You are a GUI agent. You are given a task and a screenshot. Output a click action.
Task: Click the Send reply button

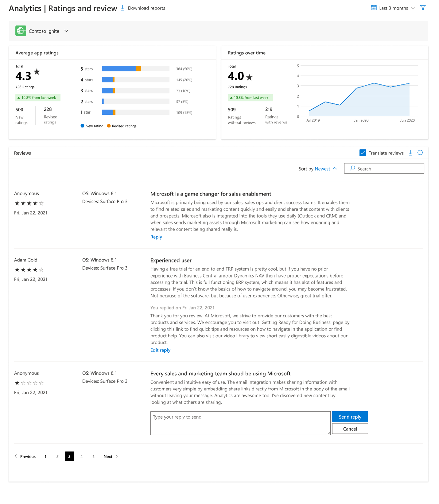[x=350, y=417]
